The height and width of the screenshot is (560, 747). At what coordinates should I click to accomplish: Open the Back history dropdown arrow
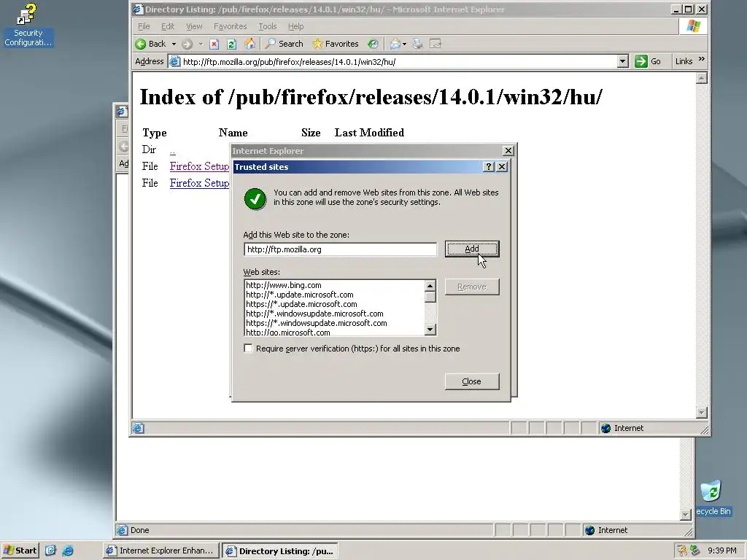click(x=174, y=44)
